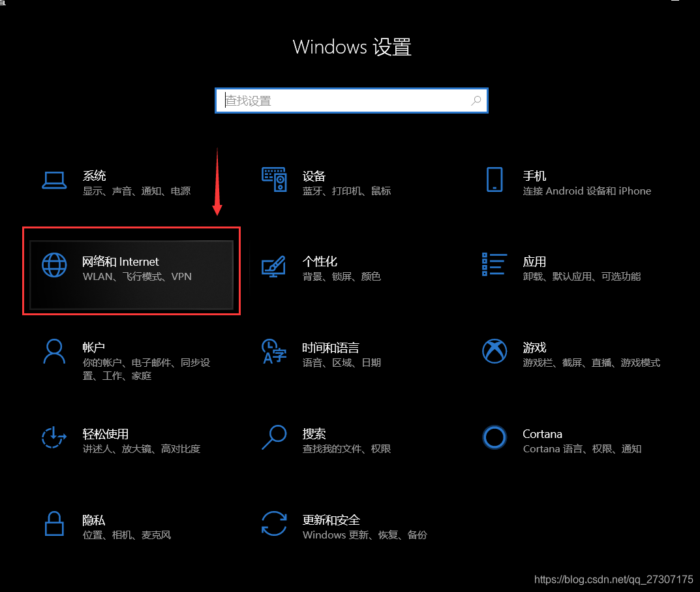Open 时间和语言 title
The image size is (700, 592).
331,348
